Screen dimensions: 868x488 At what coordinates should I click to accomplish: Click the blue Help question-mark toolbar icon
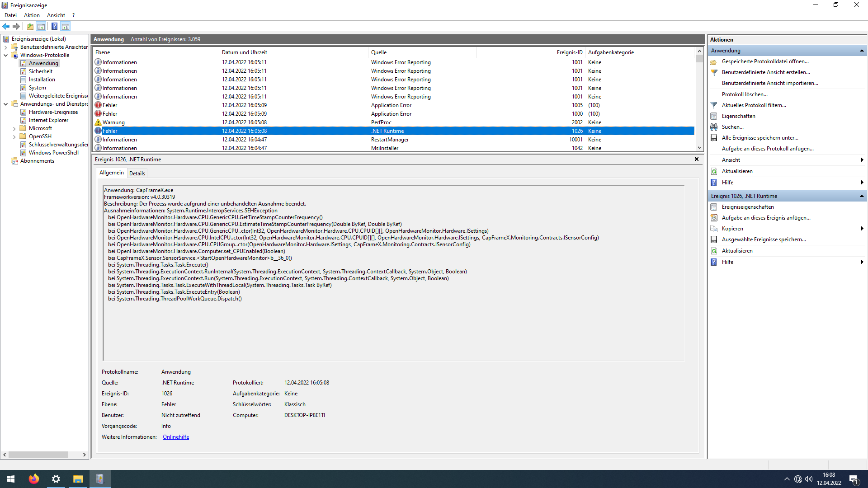(54, 26)
